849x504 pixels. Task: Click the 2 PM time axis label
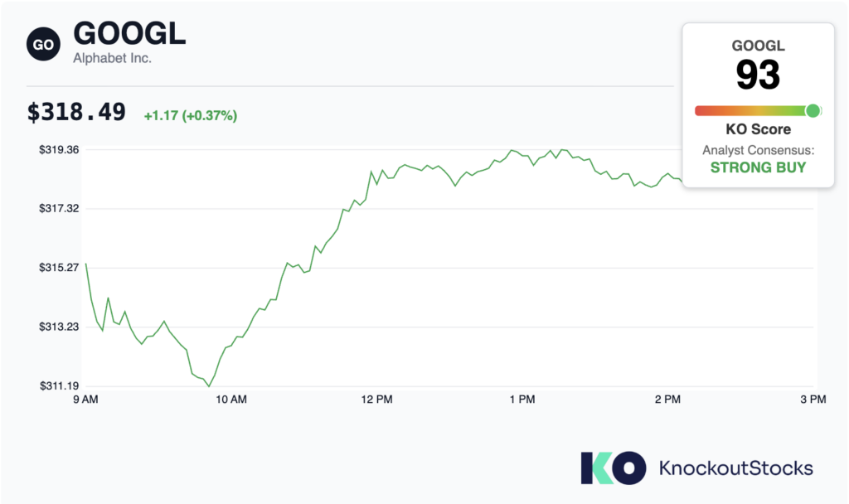667,400
